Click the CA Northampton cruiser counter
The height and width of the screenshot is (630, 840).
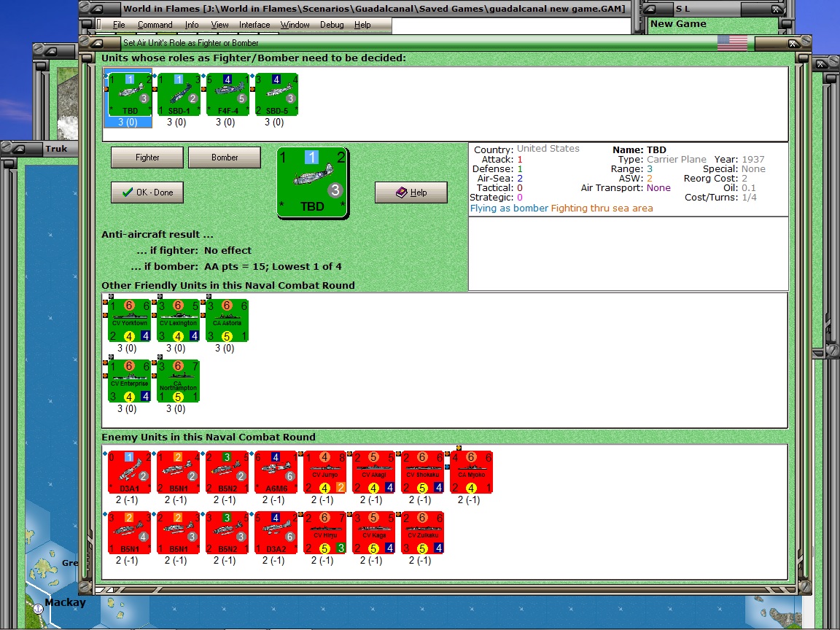pyautogui.click(x=179, y=381)
